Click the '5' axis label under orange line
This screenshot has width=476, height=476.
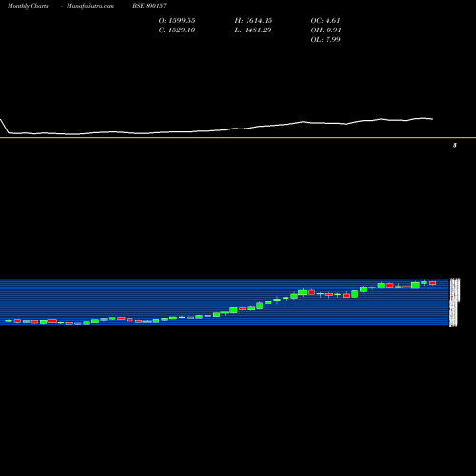coord(455,145)
